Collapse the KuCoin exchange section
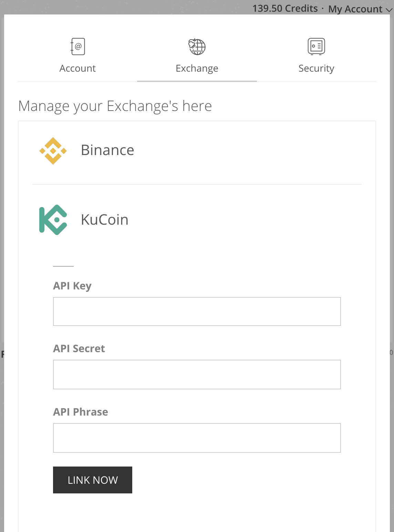Screen dimensions: 394x532 click(197, 220)
